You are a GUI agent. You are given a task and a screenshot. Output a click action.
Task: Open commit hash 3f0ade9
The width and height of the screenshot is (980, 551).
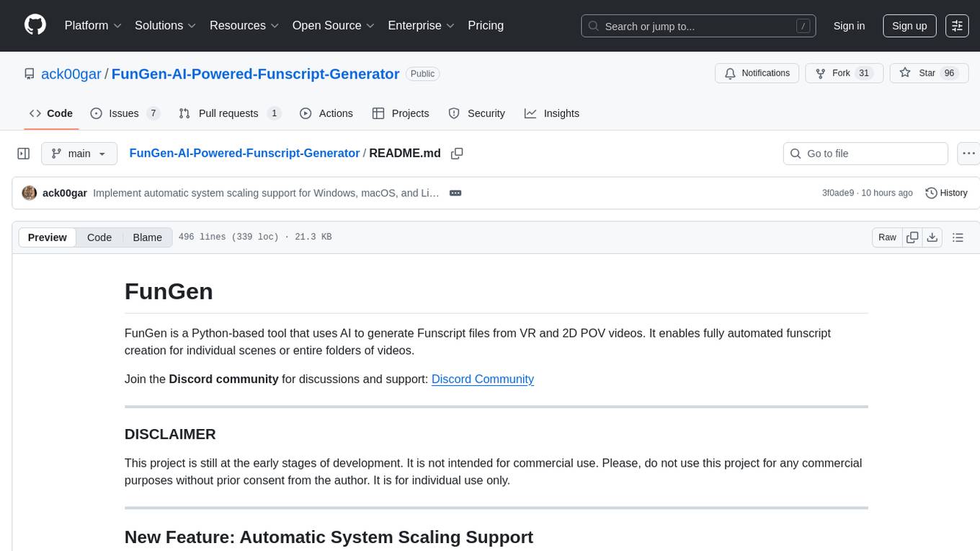pos(838,193)
